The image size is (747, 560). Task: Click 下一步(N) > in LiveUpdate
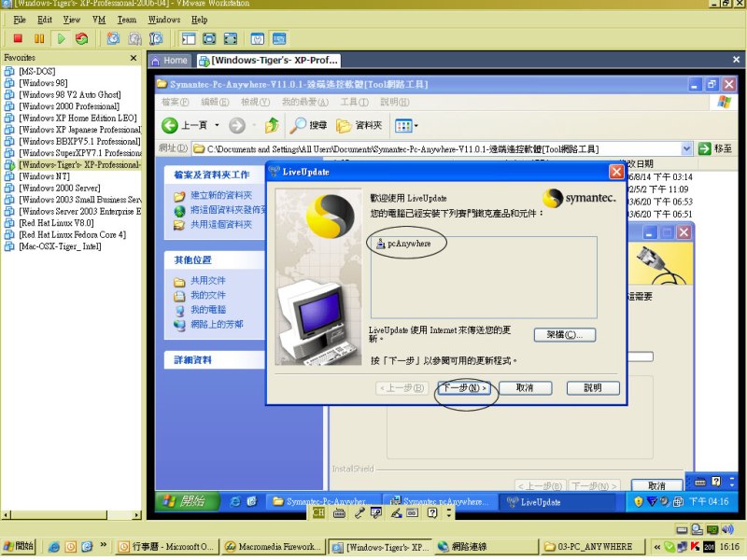pyautogui.click(x=464, y=388)
